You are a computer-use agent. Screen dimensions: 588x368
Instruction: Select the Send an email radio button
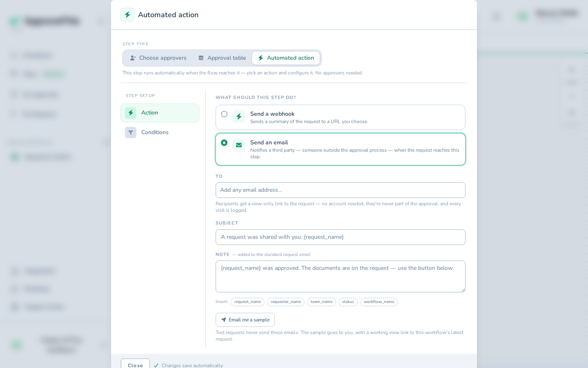coord(224,143)
